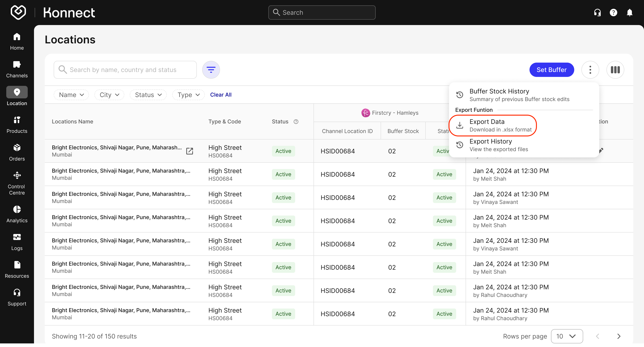Click the High Street type in the last row

225,310
